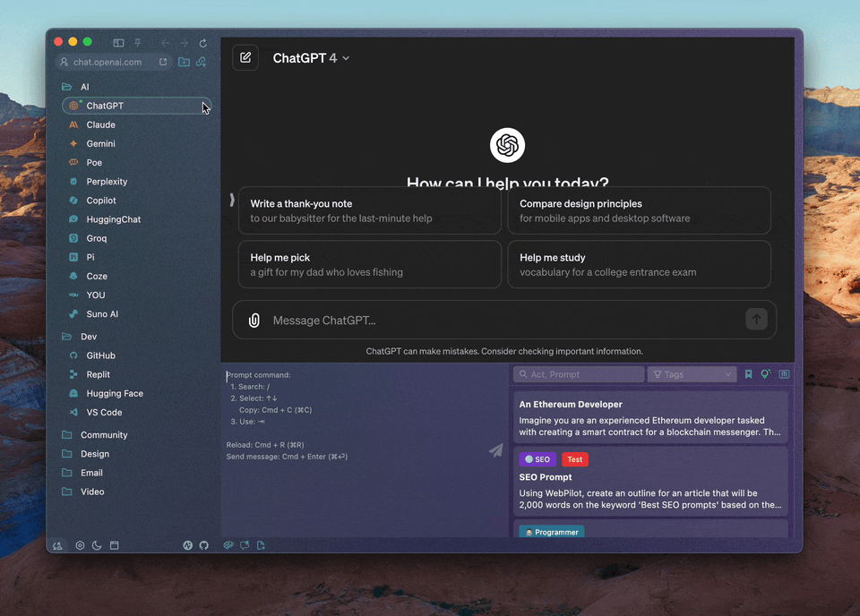Reload page with the circular arrow icon

203,43
